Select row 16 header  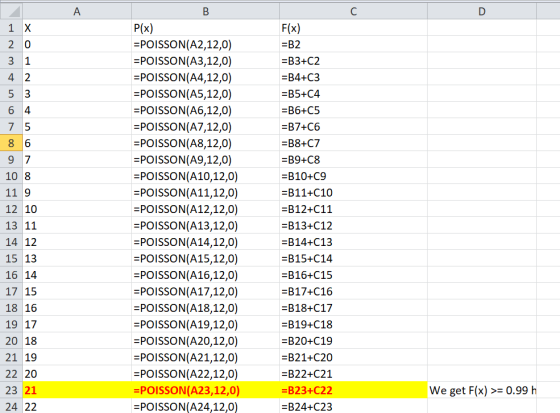pyautogui.click(x=11, y=275)
